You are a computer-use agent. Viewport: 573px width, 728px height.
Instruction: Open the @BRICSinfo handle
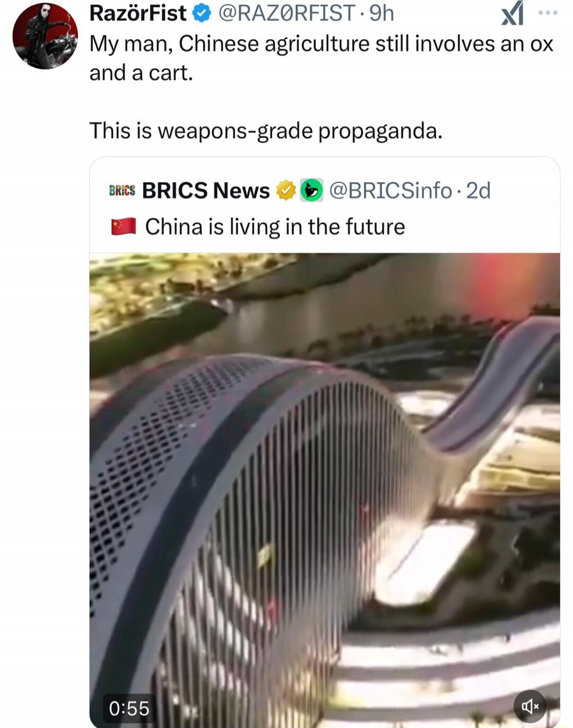390,191
